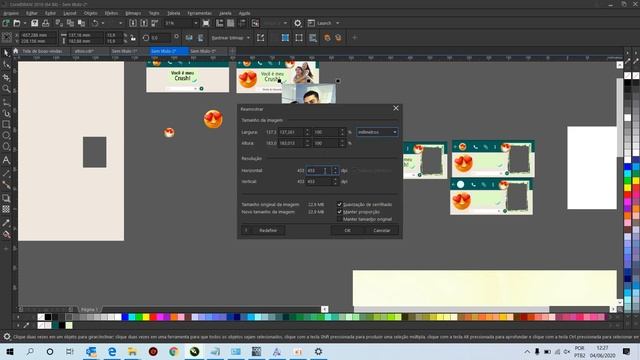
Task: Click the status bar settings gear icon
Action: (x=7, y=337)
